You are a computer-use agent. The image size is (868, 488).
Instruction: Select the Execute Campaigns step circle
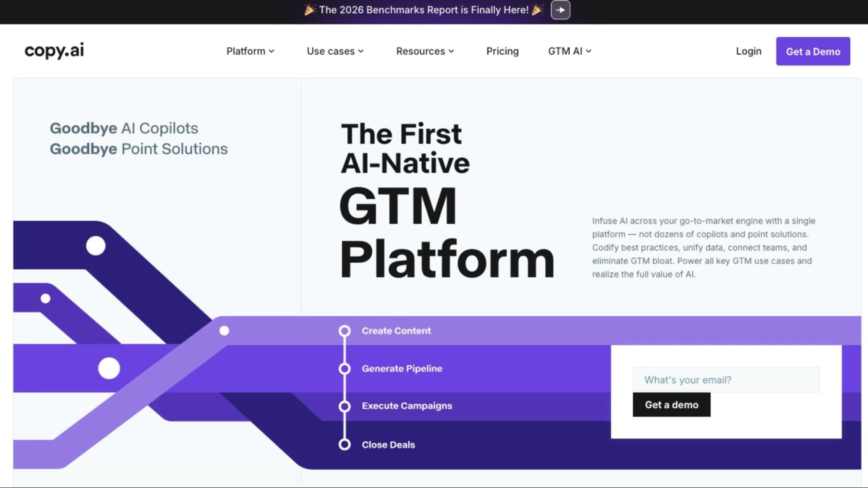click(x=345, y=406)
